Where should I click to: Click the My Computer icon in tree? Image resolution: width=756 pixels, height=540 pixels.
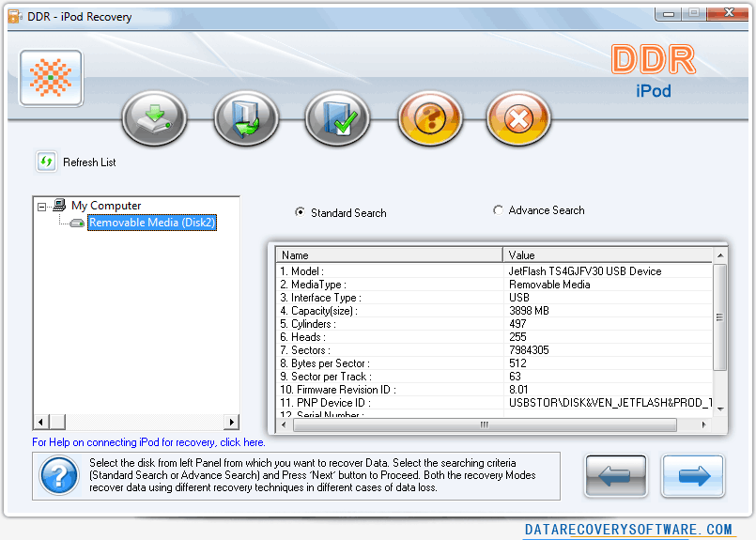click(x=59, y=205)
